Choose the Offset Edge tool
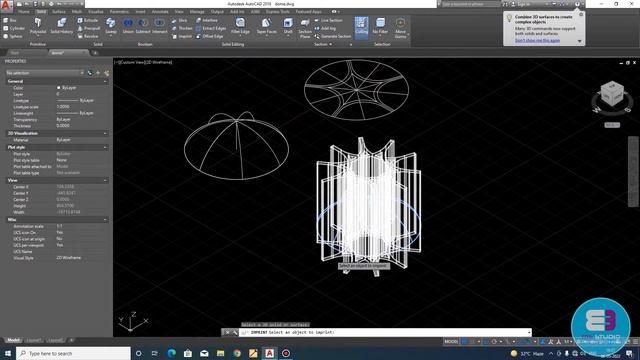This screenshot has width=640, height=360. [209, 36]
